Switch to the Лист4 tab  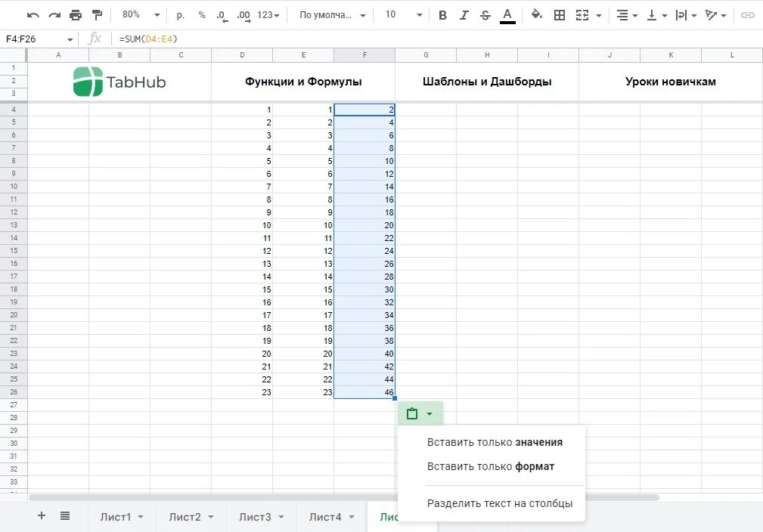[325, 517]
